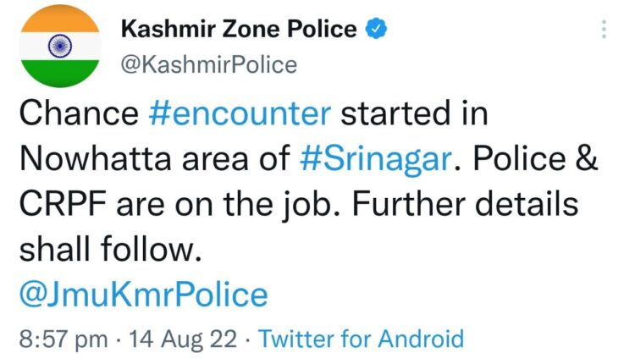The image size is (635, 364).
Task: Open the Kashmir Zone Police display name
Action: pos(240,30)
